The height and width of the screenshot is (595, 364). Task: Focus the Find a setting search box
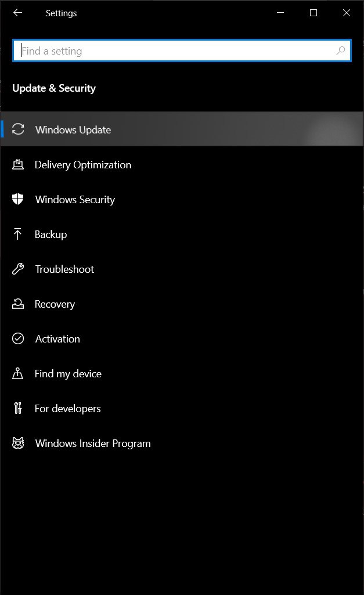(182, 51)
